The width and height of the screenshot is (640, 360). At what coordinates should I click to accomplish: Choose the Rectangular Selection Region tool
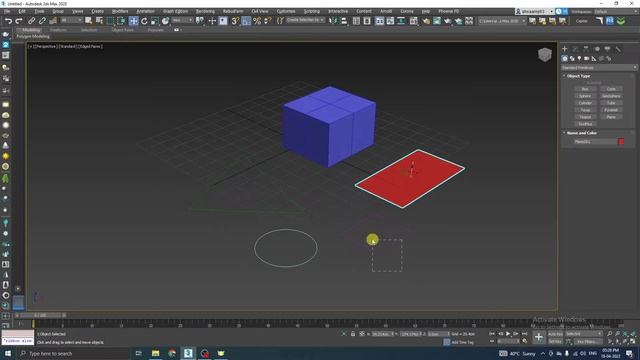(110, 21)
